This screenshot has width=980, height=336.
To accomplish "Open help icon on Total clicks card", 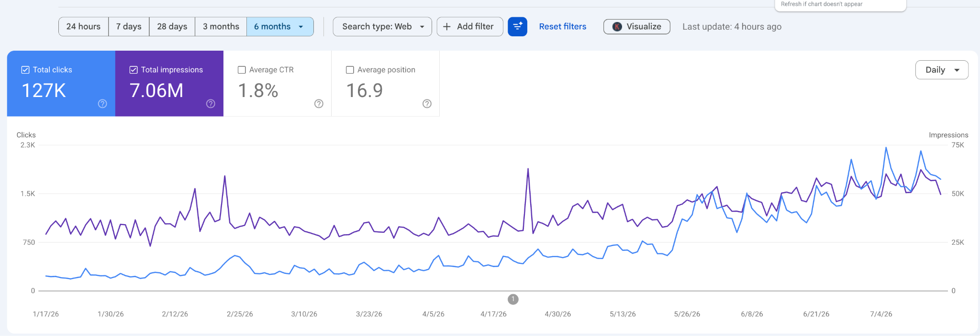I will coord(102,104).
